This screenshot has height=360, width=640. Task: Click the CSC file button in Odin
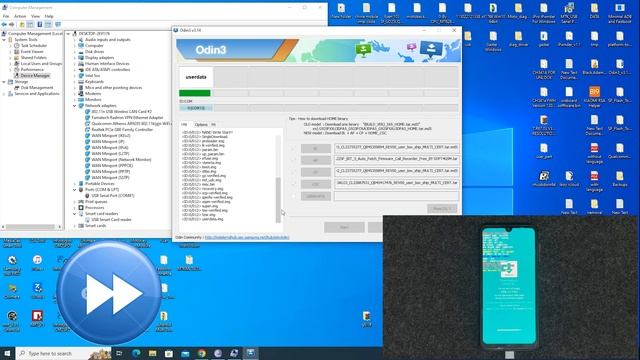click(316, 184)
